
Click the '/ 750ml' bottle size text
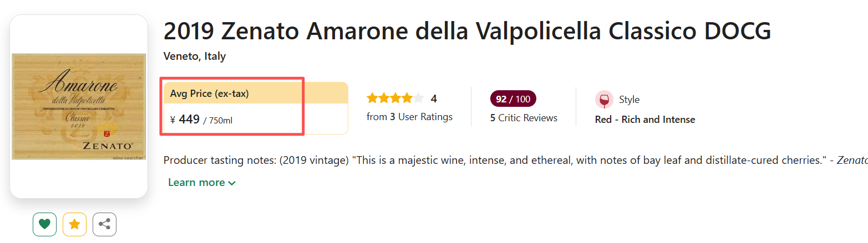click(x=217, y=120)
